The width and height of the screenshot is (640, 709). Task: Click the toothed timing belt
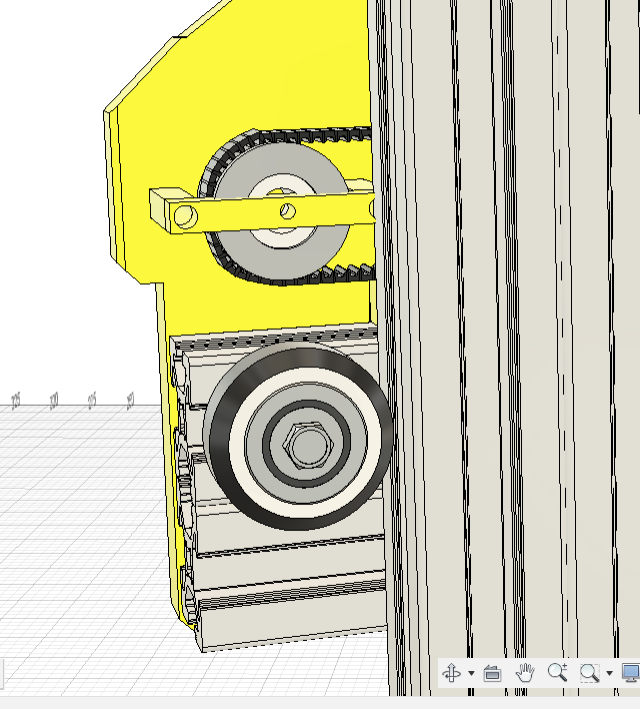(300, 134)
